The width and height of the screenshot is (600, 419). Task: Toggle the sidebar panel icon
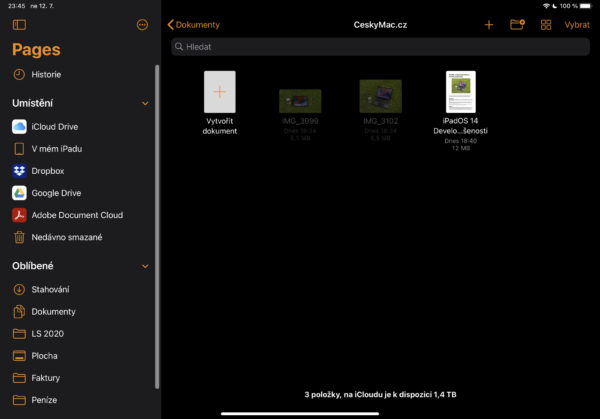click(19, 25)
